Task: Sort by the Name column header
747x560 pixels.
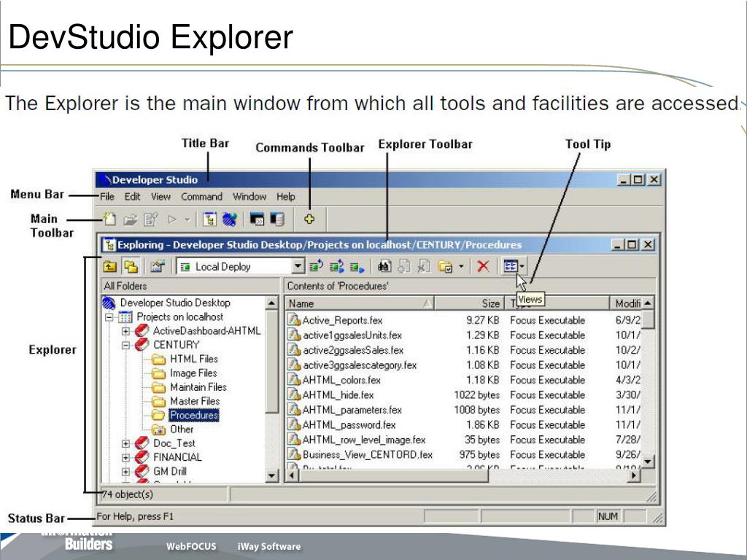Action: [360, 303]
